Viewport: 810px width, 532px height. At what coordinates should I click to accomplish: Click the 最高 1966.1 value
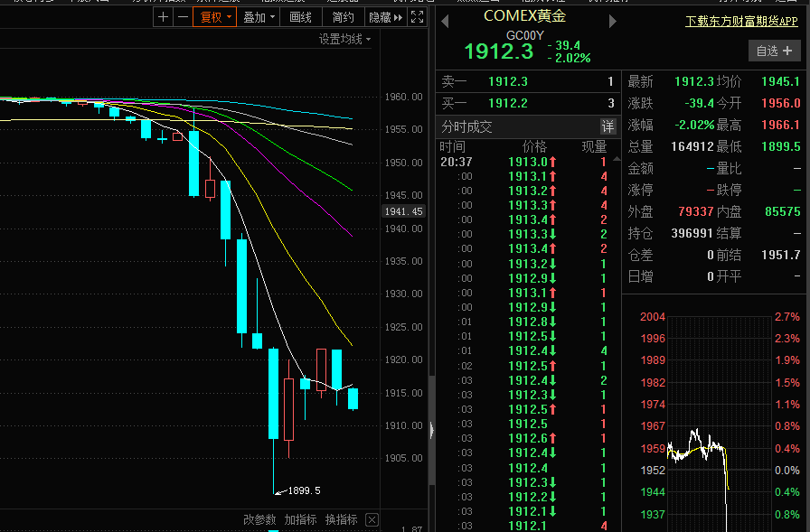tap(780, 125)
